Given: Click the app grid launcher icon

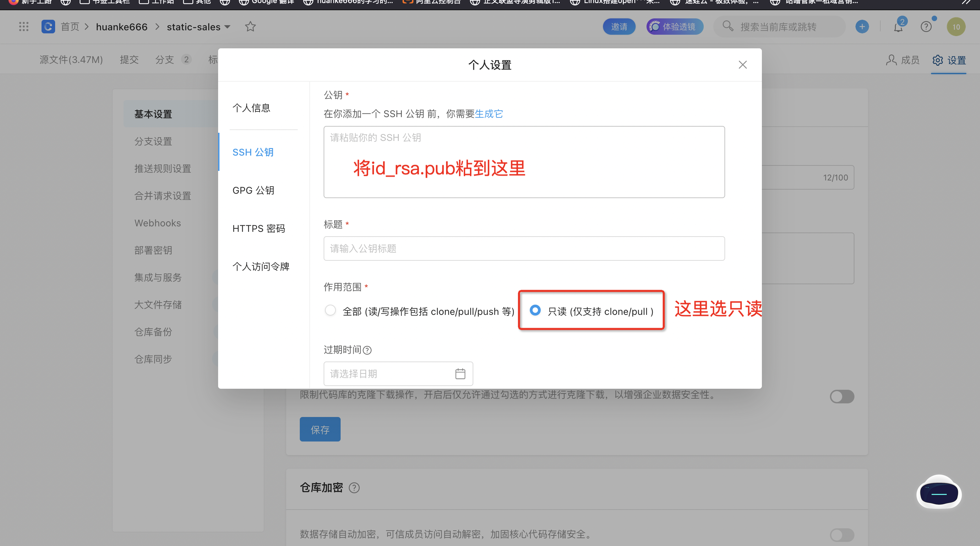Looking at the screenshot, I should tap(23, 27).
